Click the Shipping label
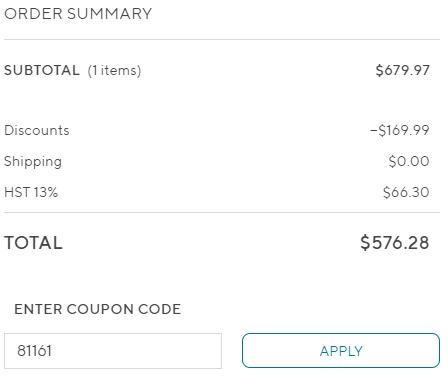This screenshot has height=381, width=448. click(x=33, y=162)
